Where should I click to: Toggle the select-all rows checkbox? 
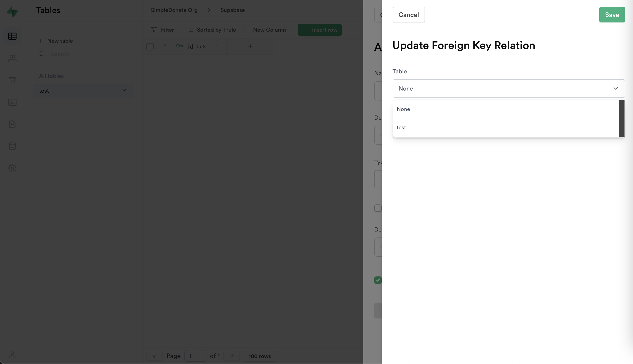click(150, 47)
